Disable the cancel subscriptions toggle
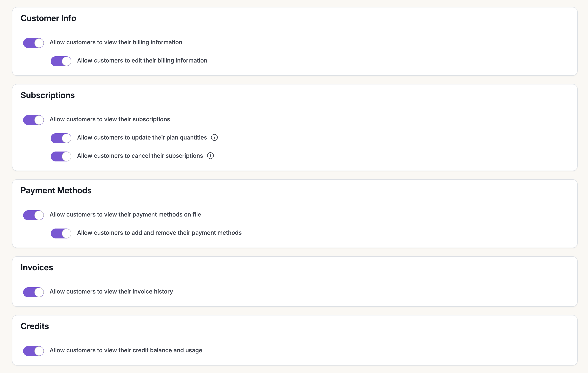 tap(61, 156)
